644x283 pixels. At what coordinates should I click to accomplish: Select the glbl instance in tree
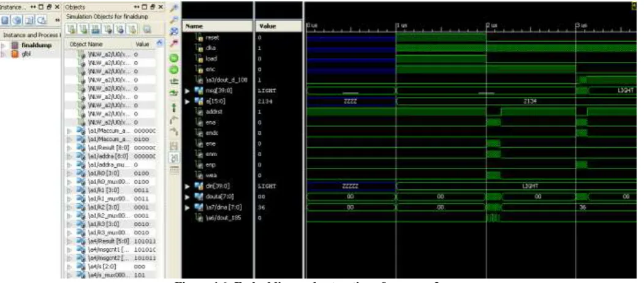point(26,53)
